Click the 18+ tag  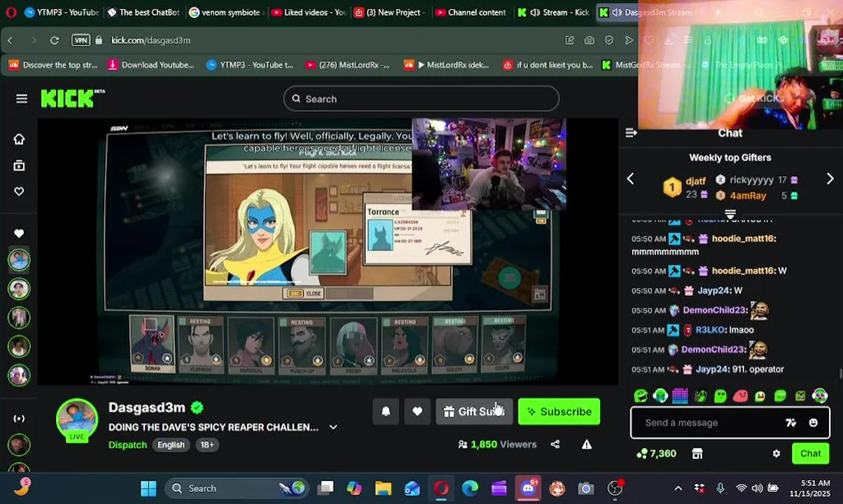click(207, 444)
